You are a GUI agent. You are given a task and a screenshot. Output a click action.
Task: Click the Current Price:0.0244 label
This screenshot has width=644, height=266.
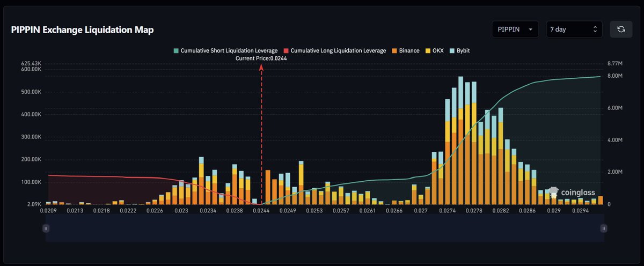[261, 58]
